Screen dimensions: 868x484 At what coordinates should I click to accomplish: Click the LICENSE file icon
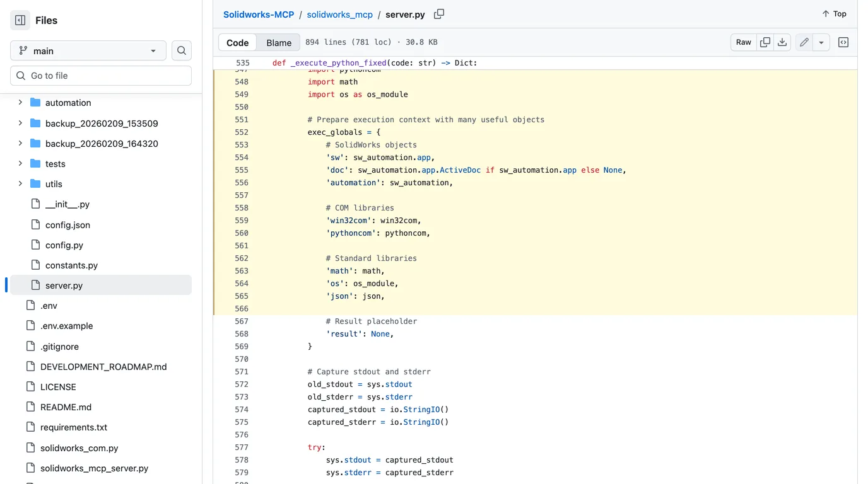[30, 386]
